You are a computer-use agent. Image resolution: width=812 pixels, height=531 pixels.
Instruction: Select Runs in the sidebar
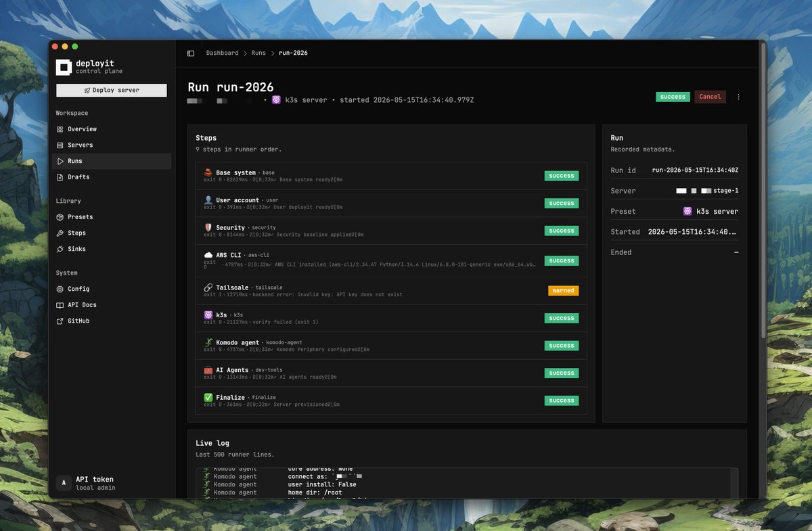tap(112, 161)
